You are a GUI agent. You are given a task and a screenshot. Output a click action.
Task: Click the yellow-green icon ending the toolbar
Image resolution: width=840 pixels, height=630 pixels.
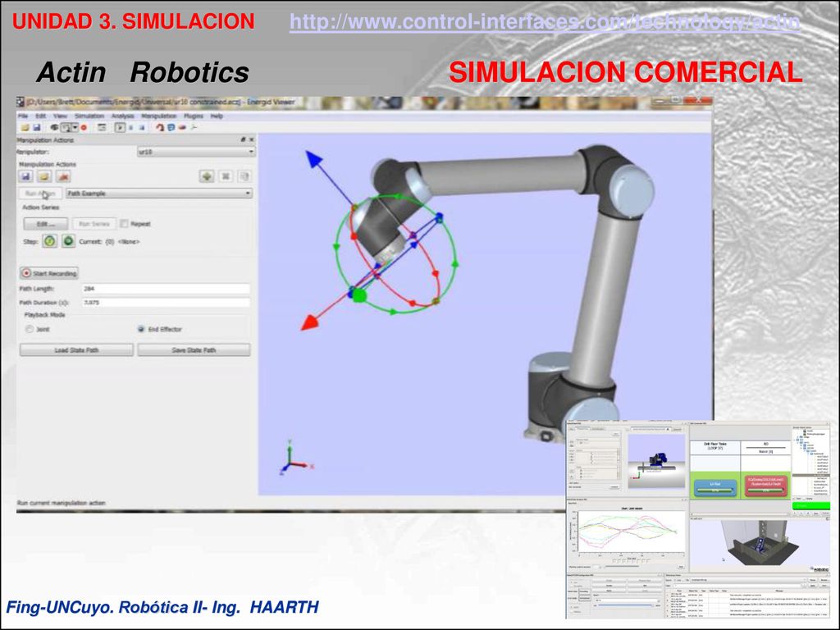(x=194, y=127)
